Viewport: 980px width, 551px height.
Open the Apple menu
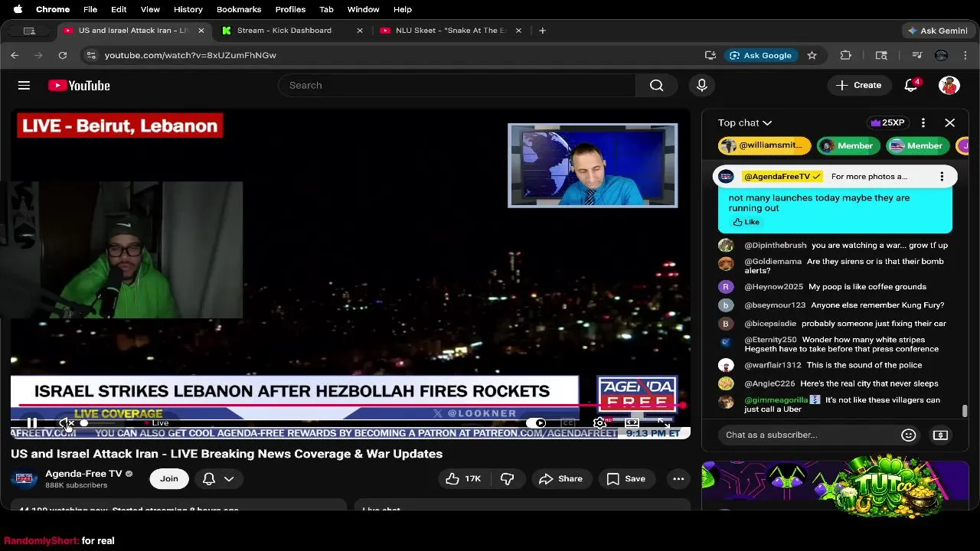pyautogui.click(x=18, y=9)
